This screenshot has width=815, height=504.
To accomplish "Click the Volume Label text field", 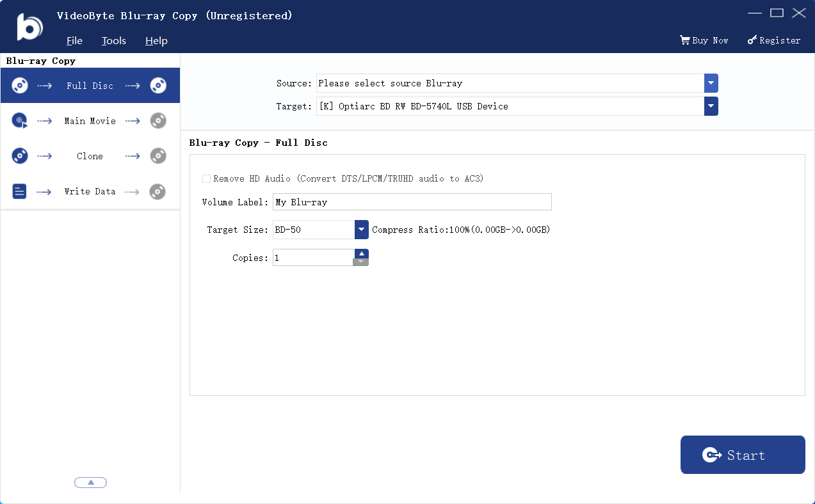I will pyautogui.click(x=412, y=202).
